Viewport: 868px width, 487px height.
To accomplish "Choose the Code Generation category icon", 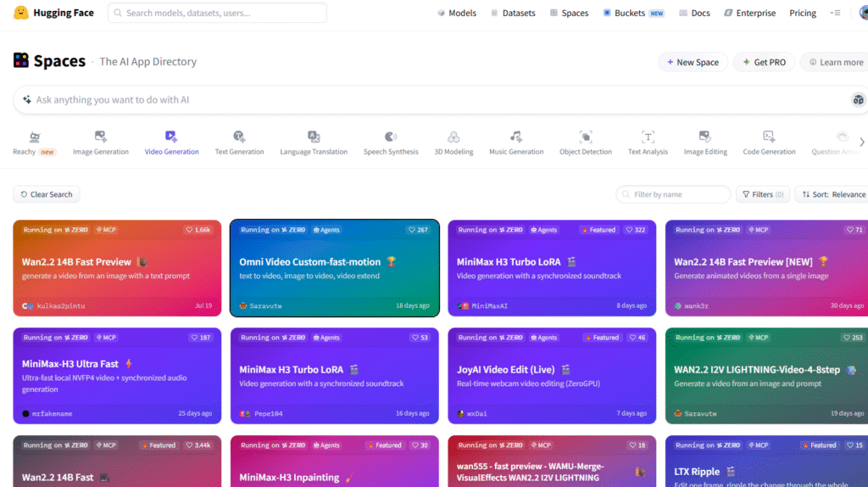I will (769, 137).
